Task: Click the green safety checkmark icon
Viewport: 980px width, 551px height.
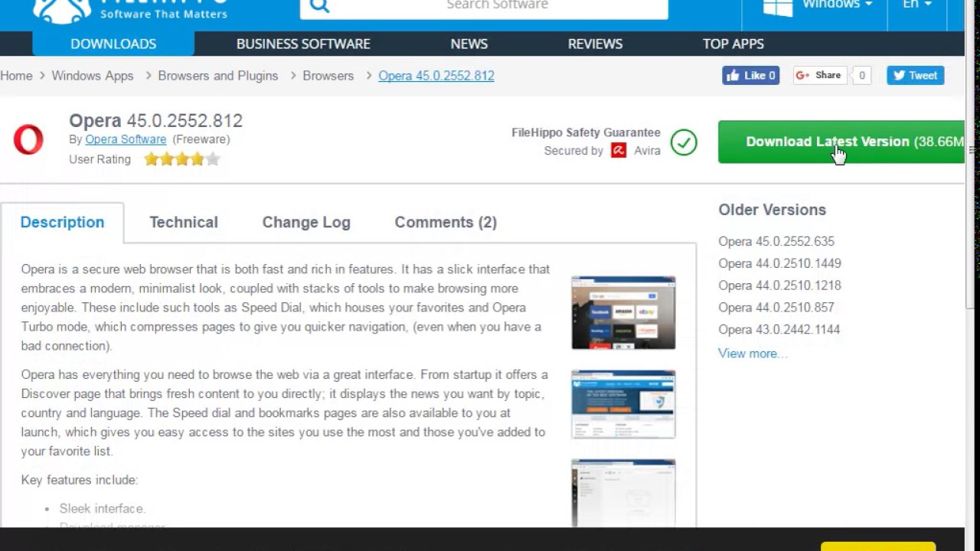Action: pos(684,142)
